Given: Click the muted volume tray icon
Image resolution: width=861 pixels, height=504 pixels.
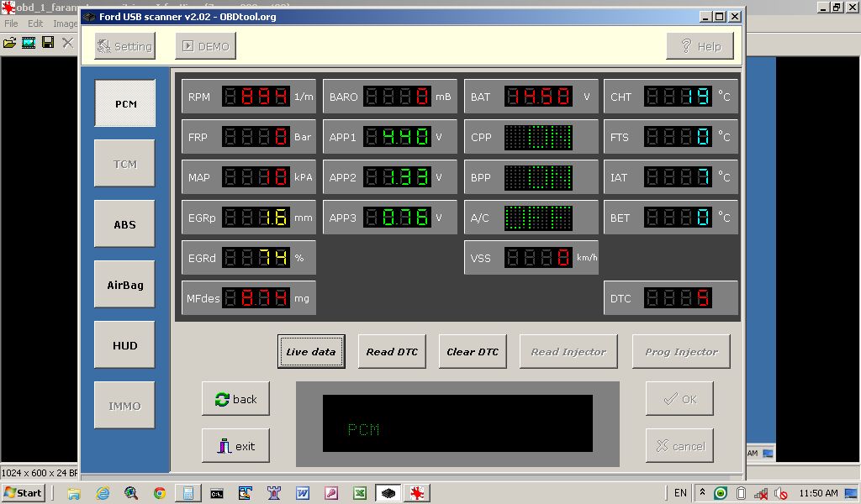Looking at the screenshot, I should (781, 493).
